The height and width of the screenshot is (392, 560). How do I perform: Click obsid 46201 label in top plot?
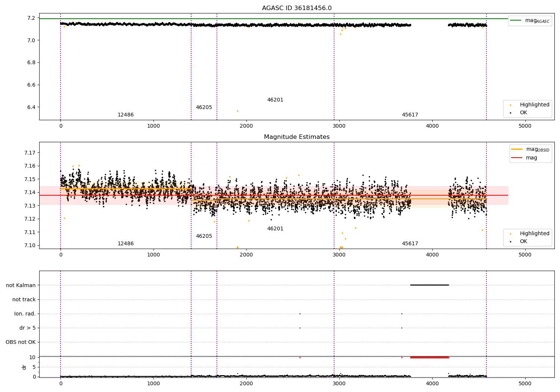pos(275,100)
